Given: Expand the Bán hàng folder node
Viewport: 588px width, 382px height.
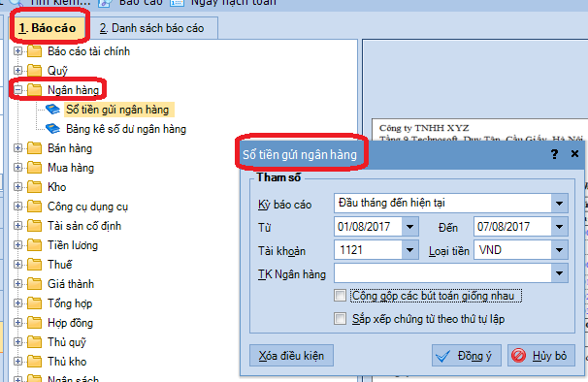Looking at the screenshot, I should click(x=17, y=148).
